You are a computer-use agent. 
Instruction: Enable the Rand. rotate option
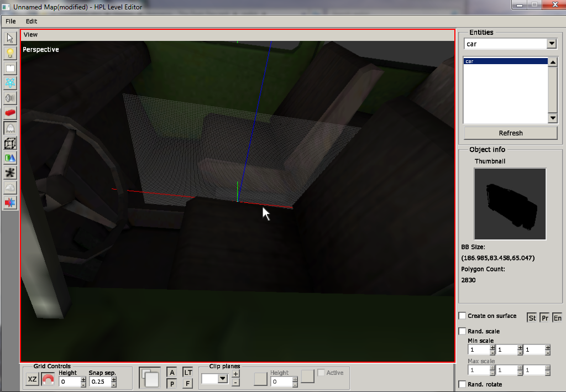462,384
